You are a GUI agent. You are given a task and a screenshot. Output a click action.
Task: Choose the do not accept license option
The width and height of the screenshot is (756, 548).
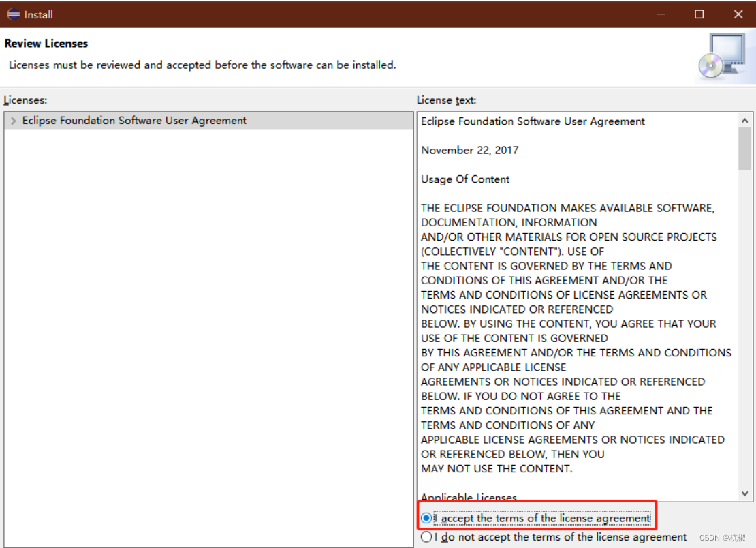coord(426,536)
